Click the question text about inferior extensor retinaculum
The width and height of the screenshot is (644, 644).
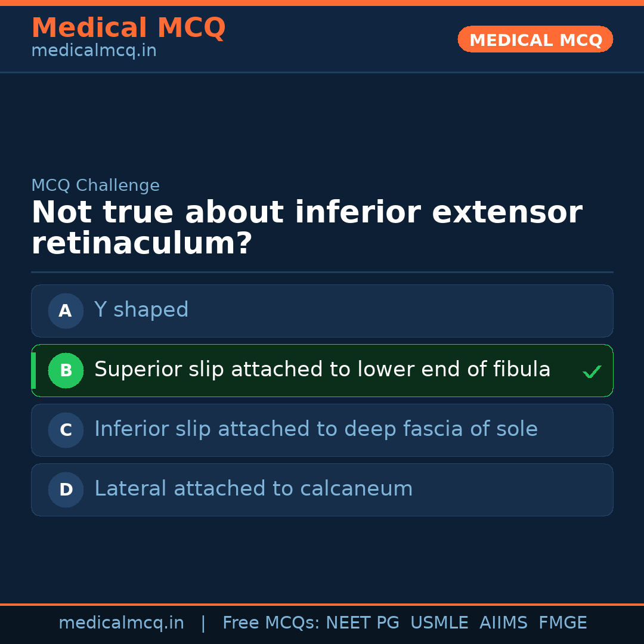pyautogui.click(x=306, y=228)
